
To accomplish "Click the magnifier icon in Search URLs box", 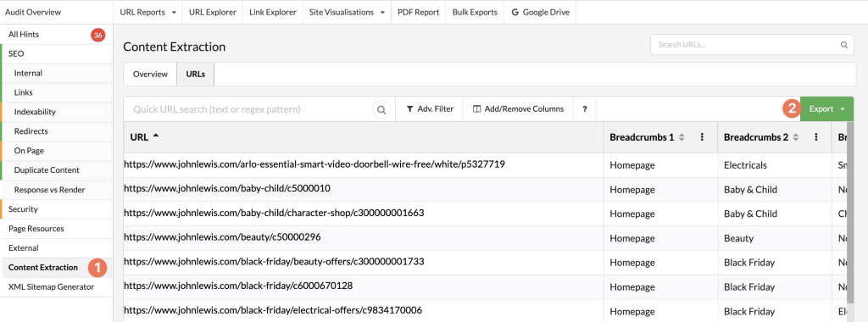I will [x=843, y=45].
